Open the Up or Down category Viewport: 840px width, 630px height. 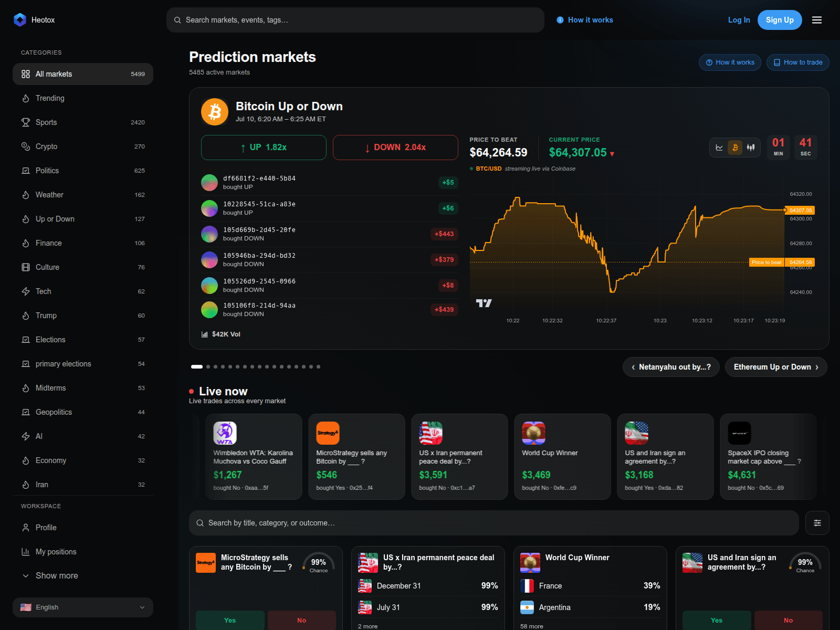pos(83,219)
